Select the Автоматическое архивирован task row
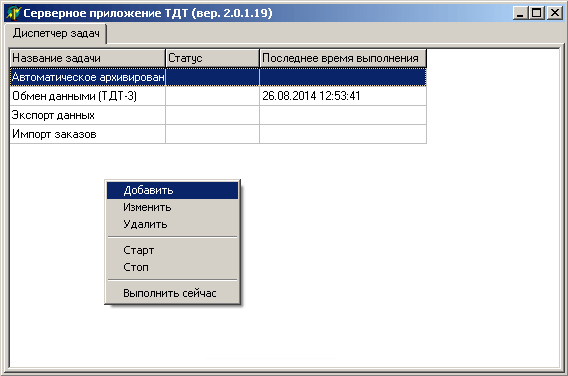 pyautogui.click(x=218, y=77)
